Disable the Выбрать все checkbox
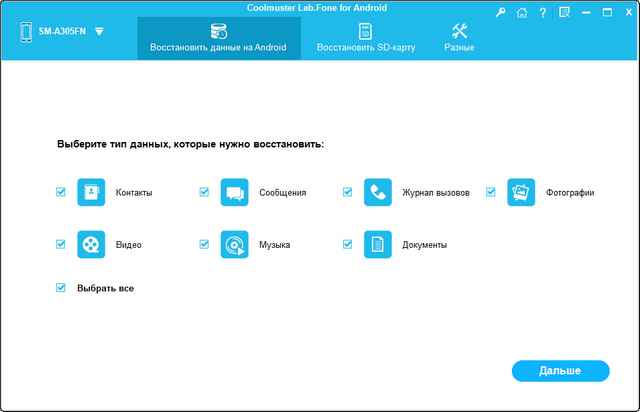This screenshot has height=412, width=640. (x=61, y=288)
